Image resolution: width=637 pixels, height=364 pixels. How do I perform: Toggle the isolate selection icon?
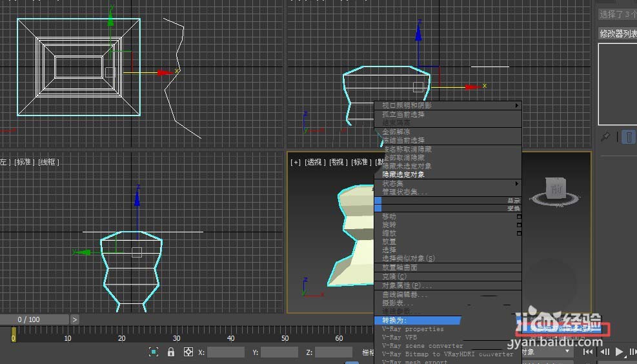[x=154, y=352]
